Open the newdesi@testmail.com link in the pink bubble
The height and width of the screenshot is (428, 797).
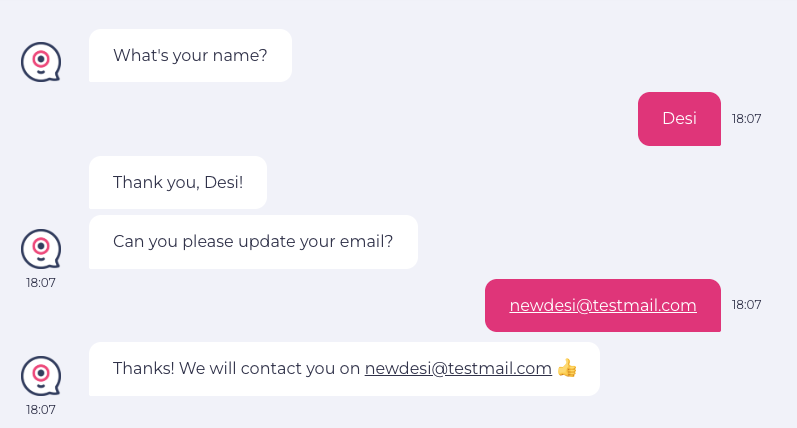point(603,305)
